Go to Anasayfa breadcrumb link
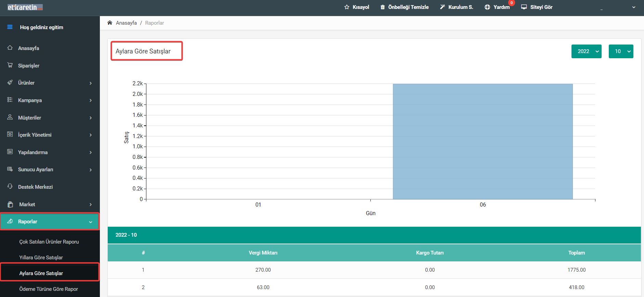Screen dimensions: 644x297 click(x=126, y=23)
